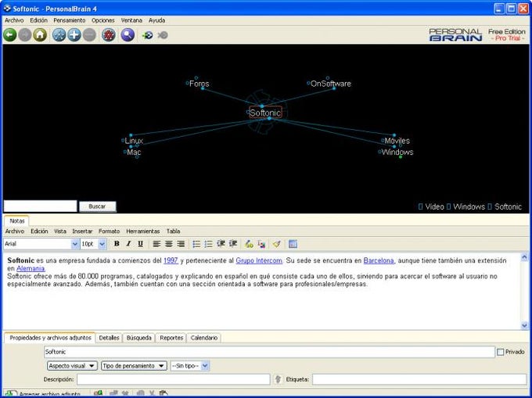
Task: Click the decrease indent icon
Action: [x=221, y=244]
